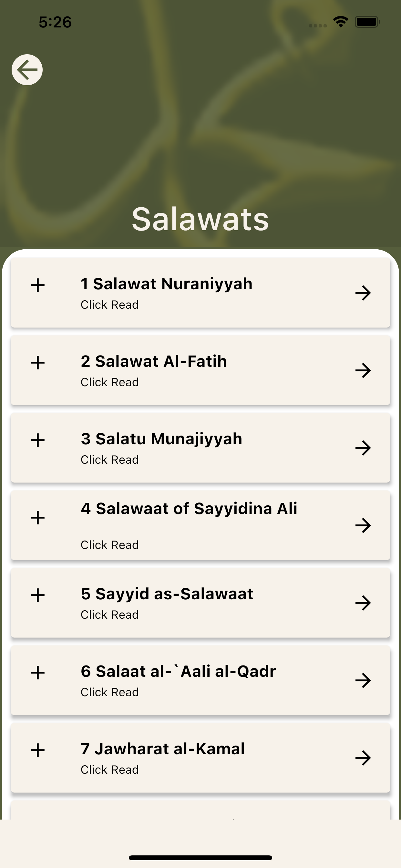The width and height of the screenshot is (401, 868).
Task: Select the 5 Sayyid as-Salawaat title
Action: tap(167, 594)
